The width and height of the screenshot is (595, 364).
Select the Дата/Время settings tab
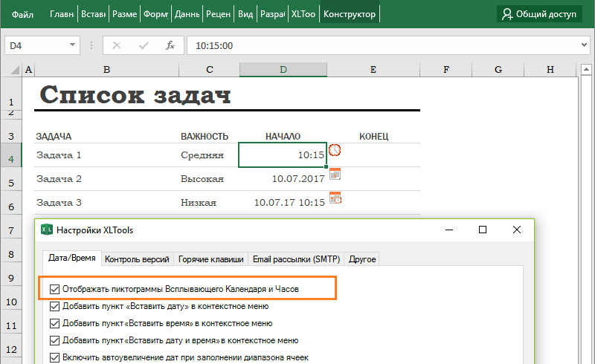coord(71,258)
